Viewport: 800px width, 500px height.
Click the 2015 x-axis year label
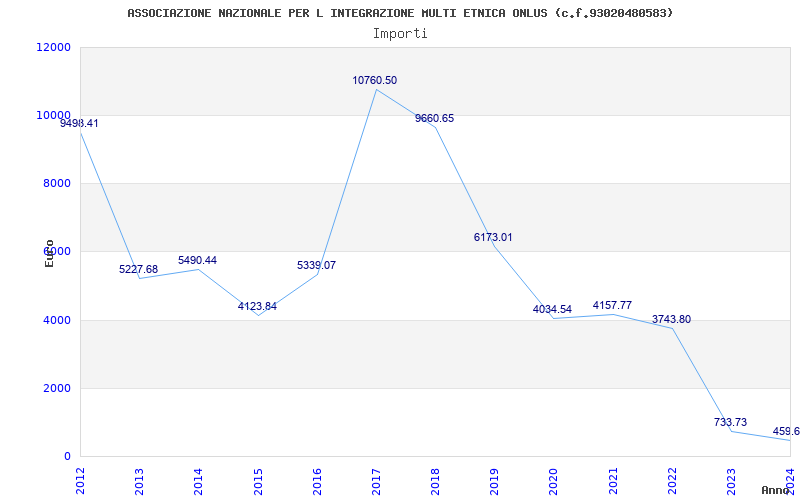point(258,481)
